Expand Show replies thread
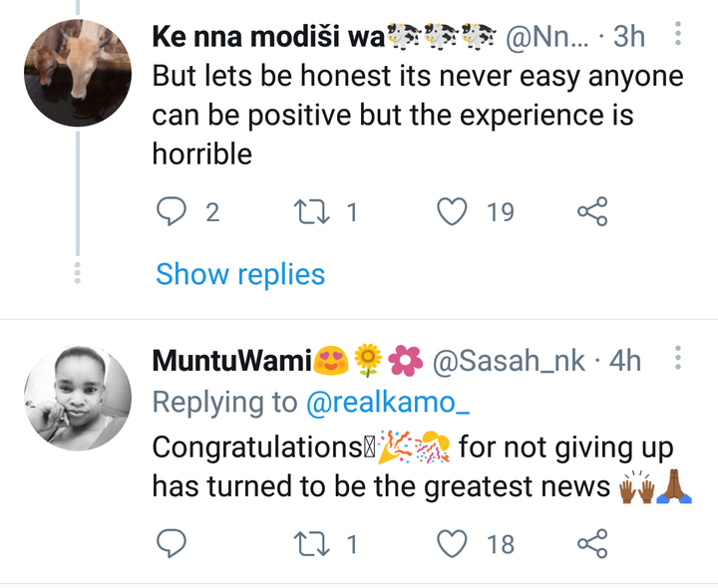The height and width of the screenshot is (588, 718). pos(240,274)
